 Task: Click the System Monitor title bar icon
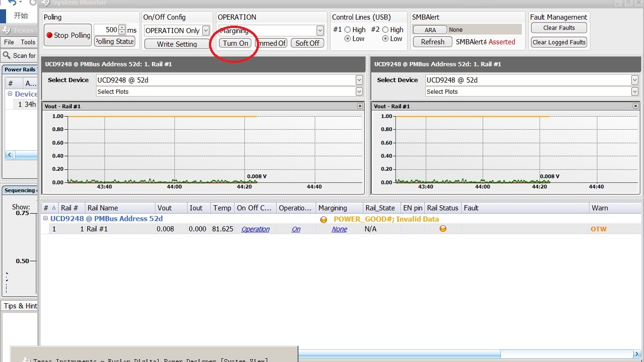tap(46, 3)
